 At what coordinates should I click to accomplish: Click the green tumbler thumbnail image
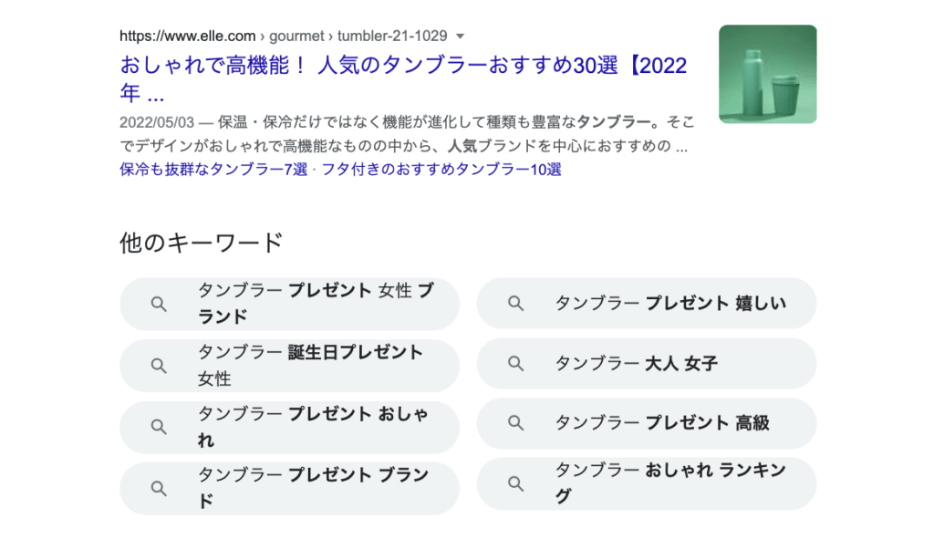click(767, 74)
